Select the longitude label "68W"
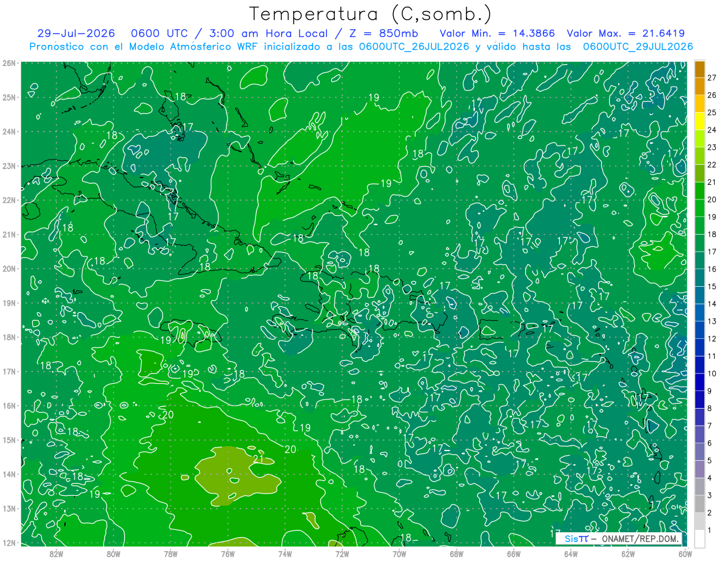728x562 pixels. pyautogui.click(x=457, y=554)
